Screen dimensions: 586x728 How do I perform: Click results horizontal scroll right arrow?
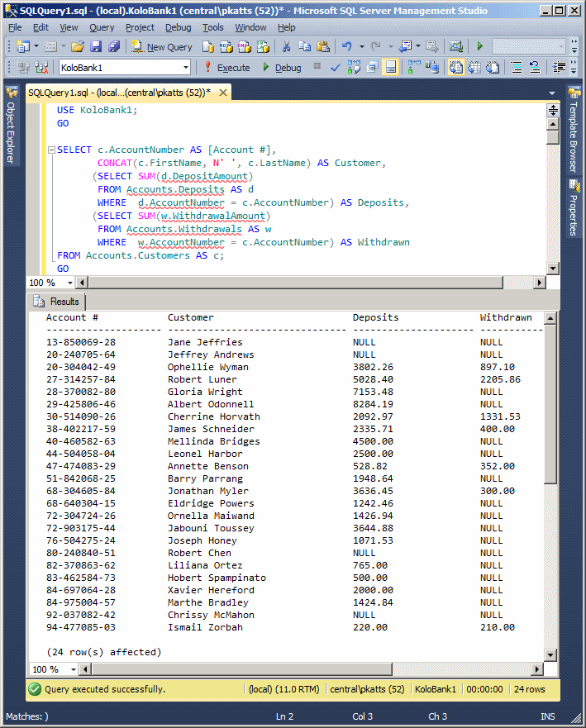pyautogui.click(x=537, y=669)
